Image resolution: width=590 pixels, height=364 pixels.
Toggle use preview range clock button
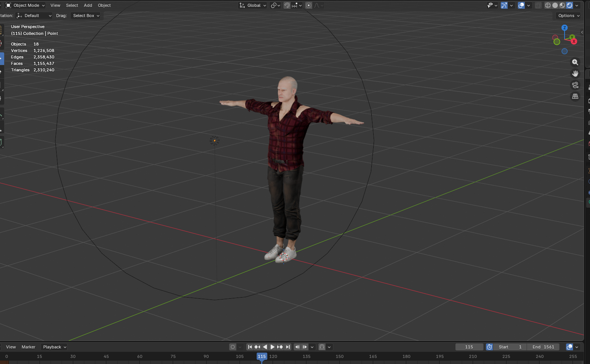489,347
